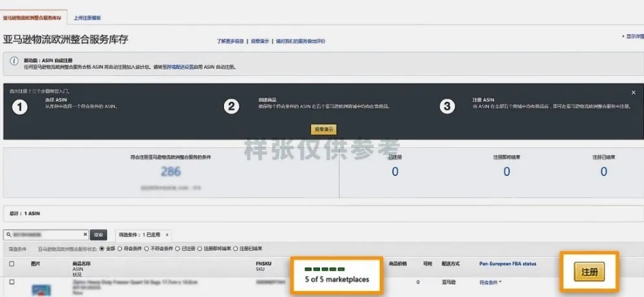The image size is (644, 297).
Task: Select the 注册即将结束 radio button
Action: (199, 248)
